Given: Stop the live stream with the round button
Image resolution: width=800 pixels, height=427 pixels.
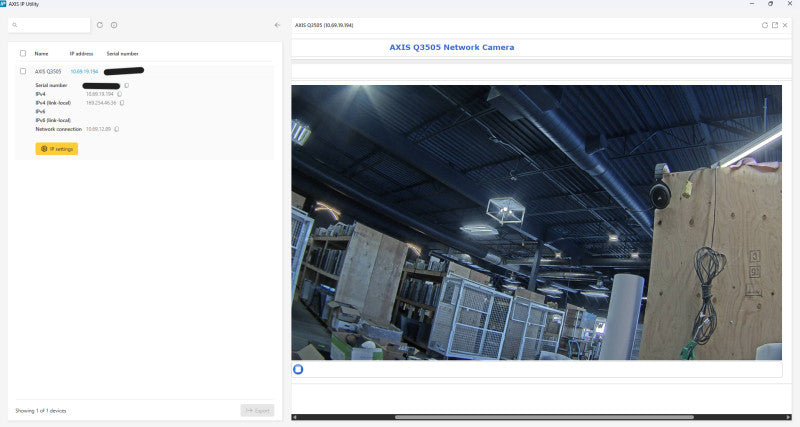Looking at the screenshot, I should click(x=298, y=369).
